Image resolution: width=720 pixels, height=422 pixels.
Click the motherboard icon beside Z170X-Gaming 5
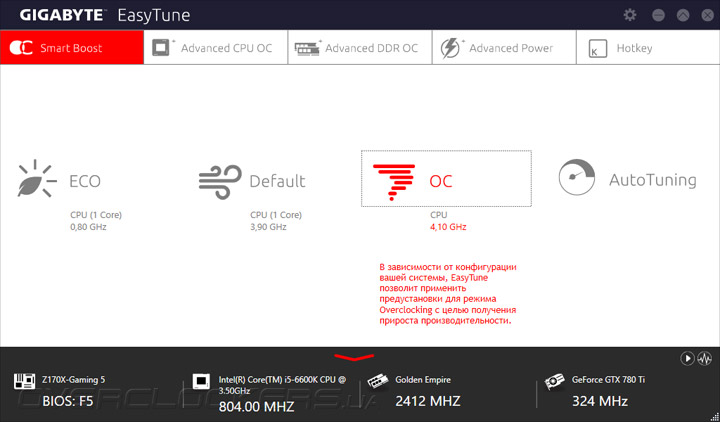[x=25, y=381]
